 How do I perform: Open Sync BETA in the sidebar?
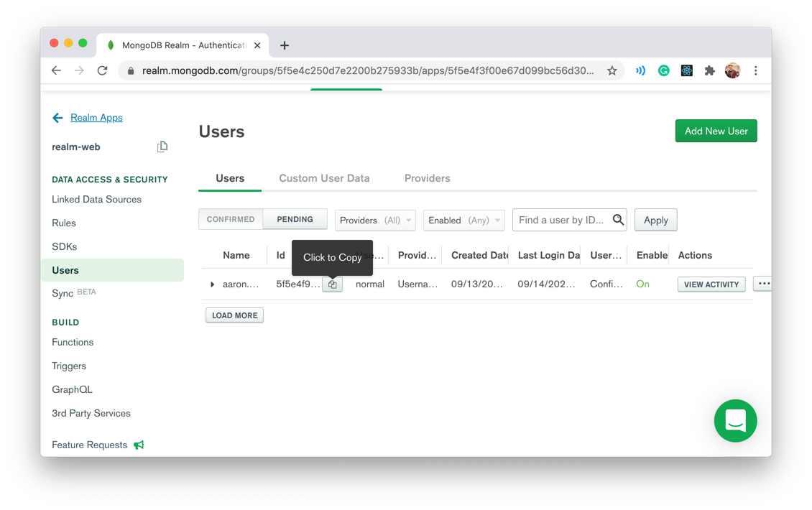pos(74,294)
